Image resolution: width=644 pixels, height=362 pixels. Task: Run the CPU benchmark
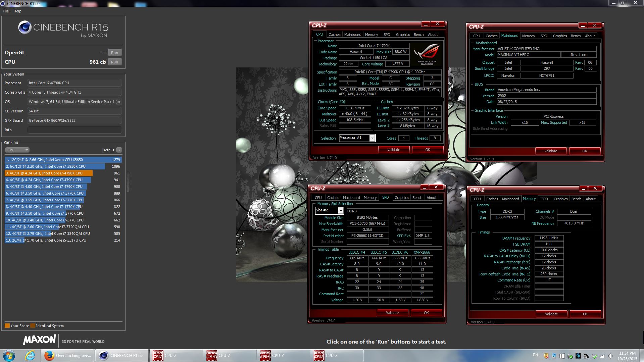(x=114, y=62)
